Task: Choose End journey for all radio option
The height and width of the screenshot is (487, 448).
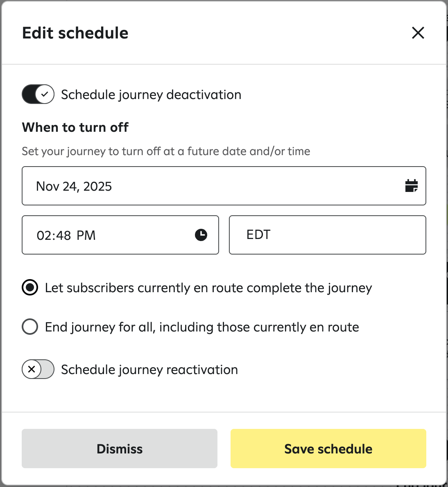Action: (x=30, y=327)
